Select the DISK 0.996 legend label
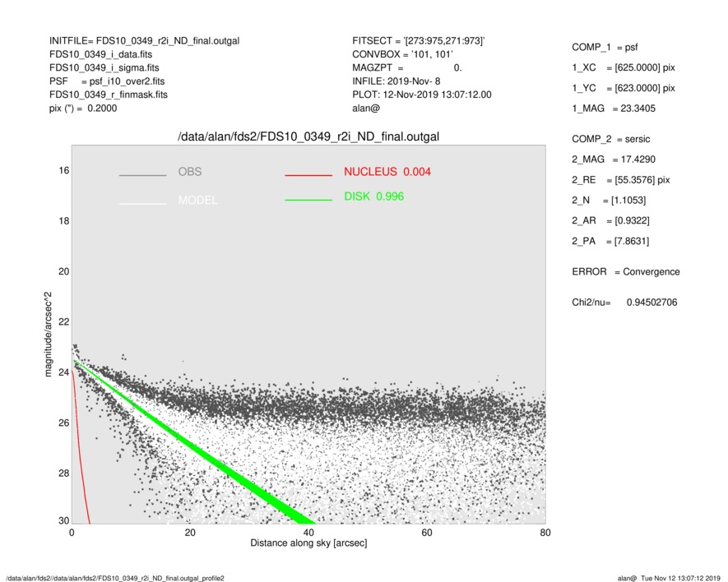 click(x=373, y=196)
